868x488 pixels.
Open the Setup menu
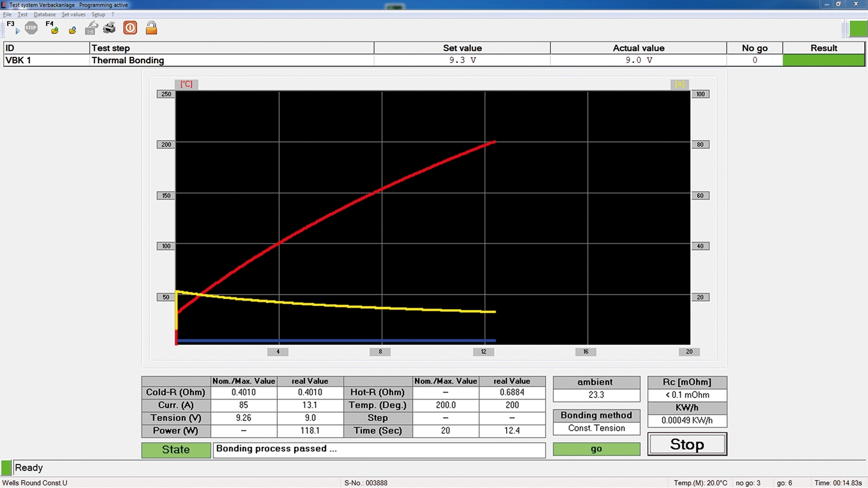tap(98, 15)
